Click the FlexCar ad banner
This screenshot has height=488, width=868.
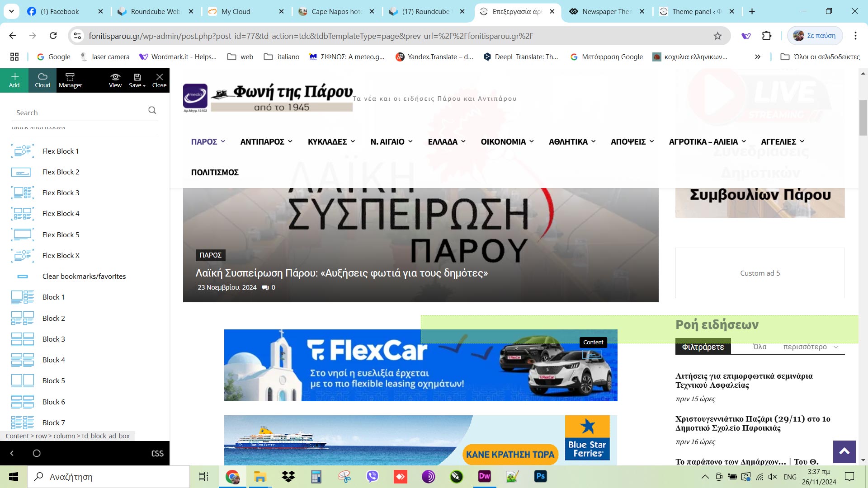point(420,365)
